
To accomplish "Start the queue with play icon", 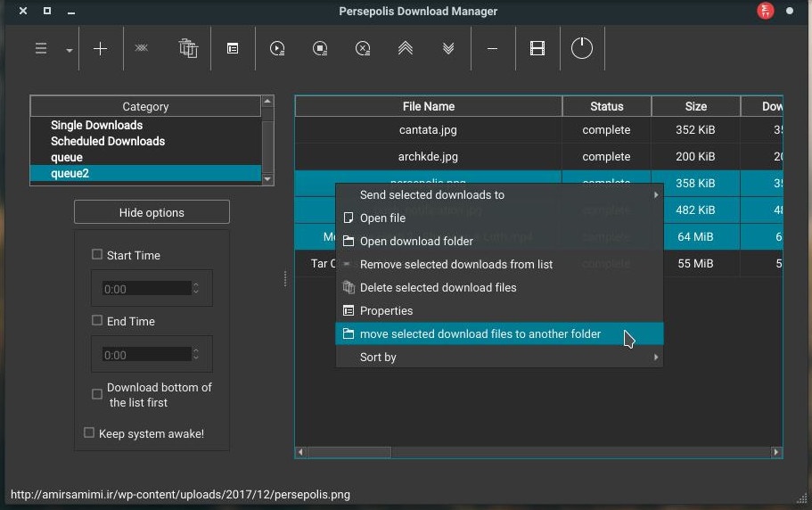I will (x=277, y=49).
